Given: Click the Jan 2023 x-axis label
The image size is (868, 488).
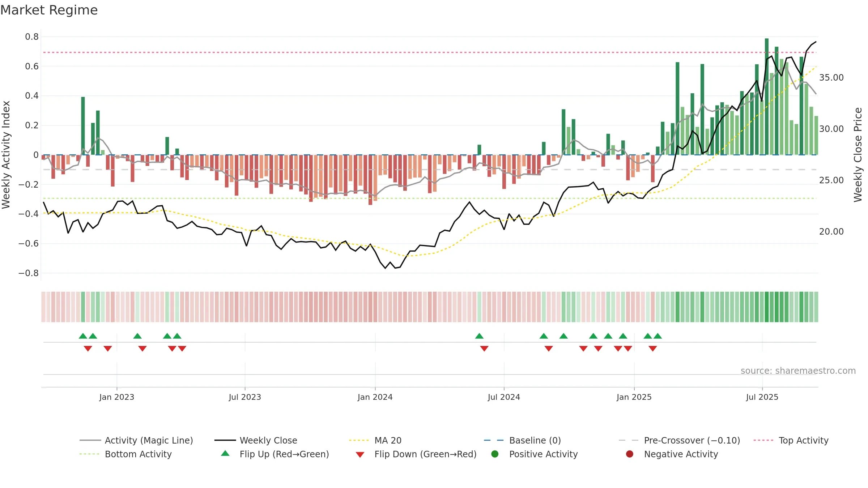Looking at the screenshot, I should tap(117, 397).
